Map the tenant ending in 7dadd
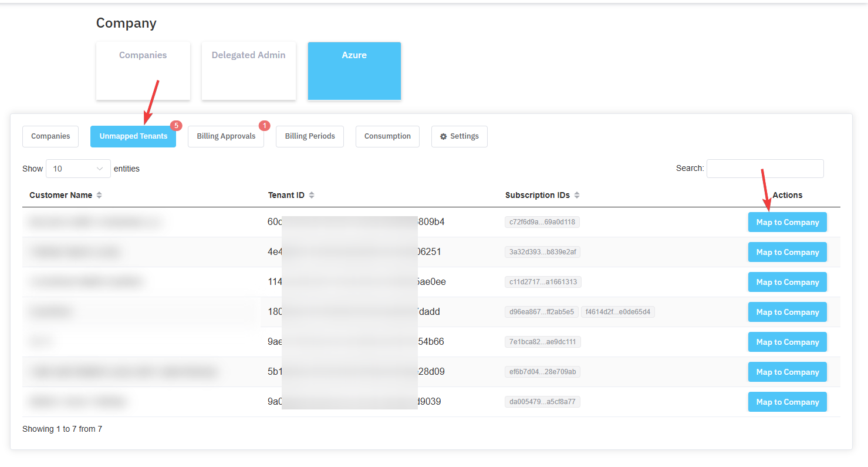Viewport: 868px width, 467px height. [x=787, y=312]
